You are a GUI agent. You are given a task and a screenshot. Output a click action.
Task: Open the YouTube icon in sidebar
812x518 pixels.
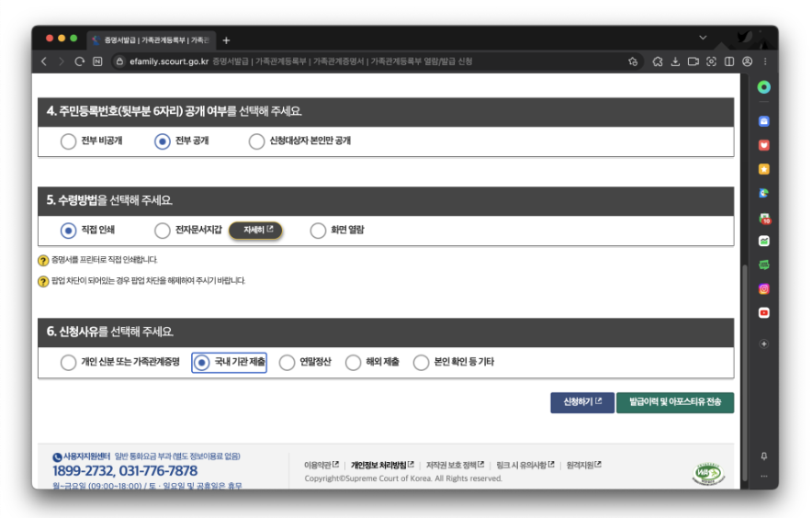coord(763,312)
